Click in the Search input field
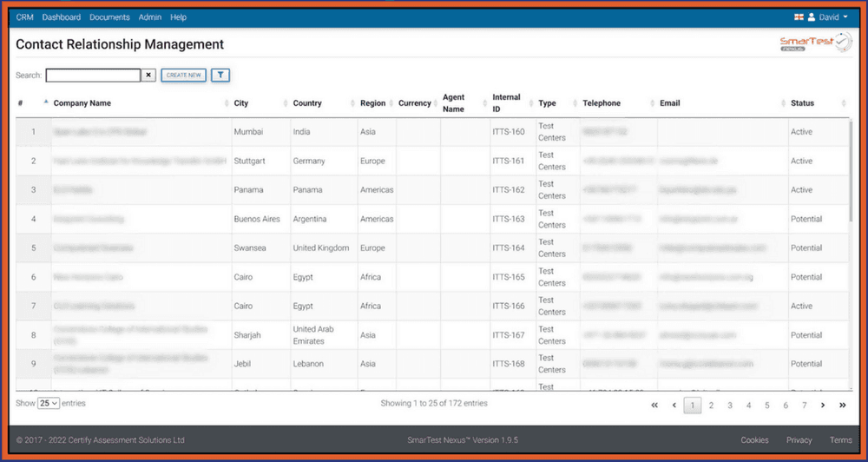The image size is (868, 462). [x=93, y=76]
